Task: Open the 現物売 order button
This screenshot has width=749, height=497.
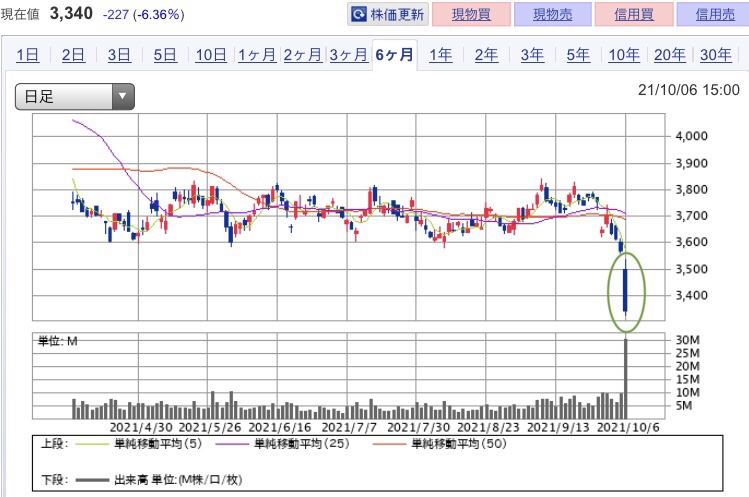Action: (553, 14)
